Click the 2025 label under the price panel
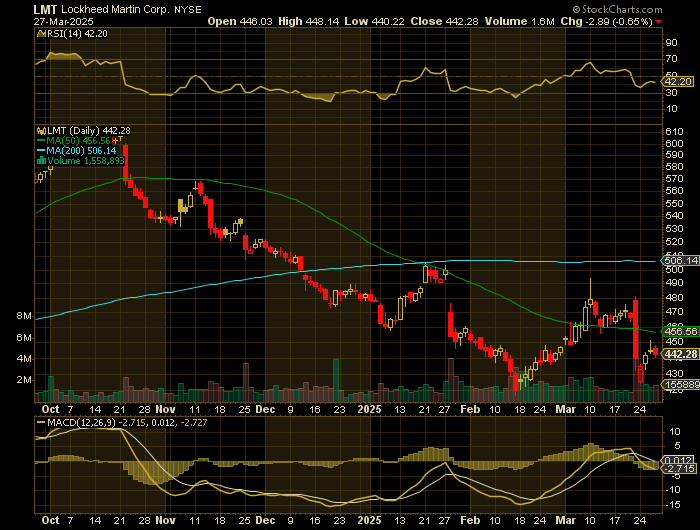The height and width of the screenshot is (530, 700). coord(370,409)
